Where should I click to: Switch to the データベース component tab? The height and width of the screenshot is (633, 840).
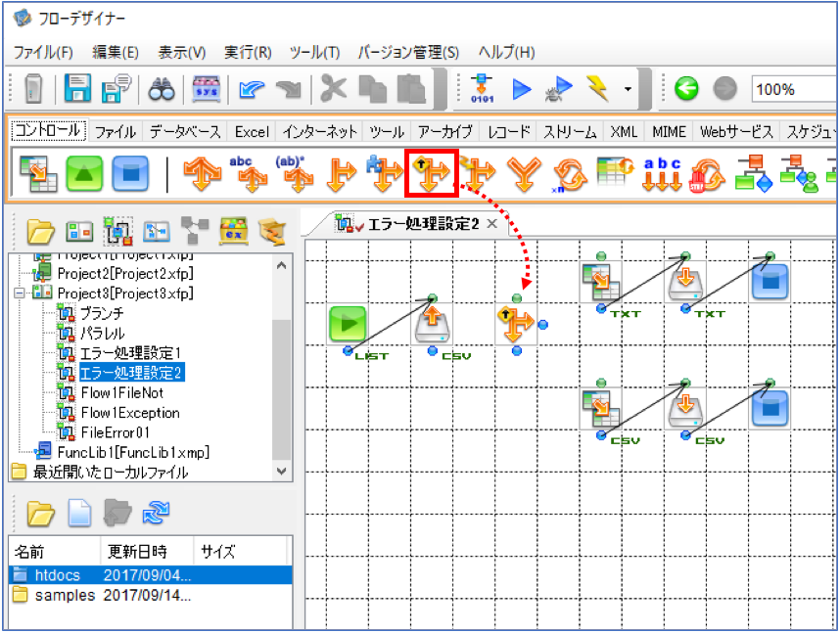[x=185, y=132]
